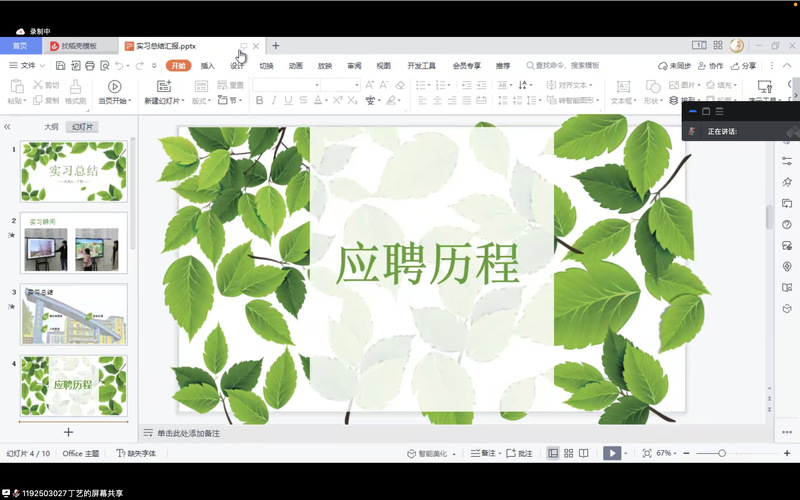Click the Save icon in quick access toolbar
The width and height of the screenshot is (800, 500).
tap(61, 65)
